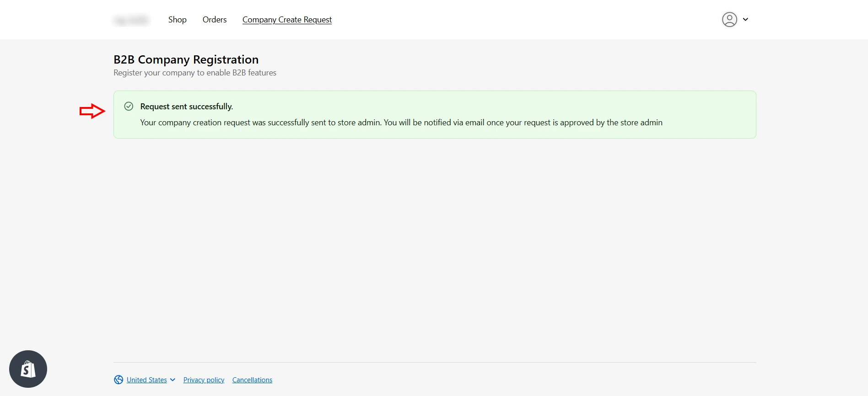The image size is (868, 396).
Task: Click the notification body text about email approval
Action: [401, 122]
